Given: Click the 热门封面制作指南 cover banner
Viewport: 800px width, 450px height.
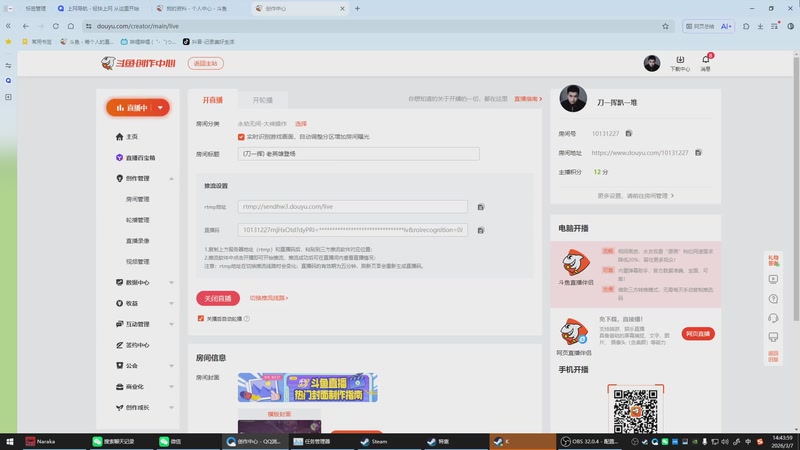Looking at the screenshot, I should point(308,387).
